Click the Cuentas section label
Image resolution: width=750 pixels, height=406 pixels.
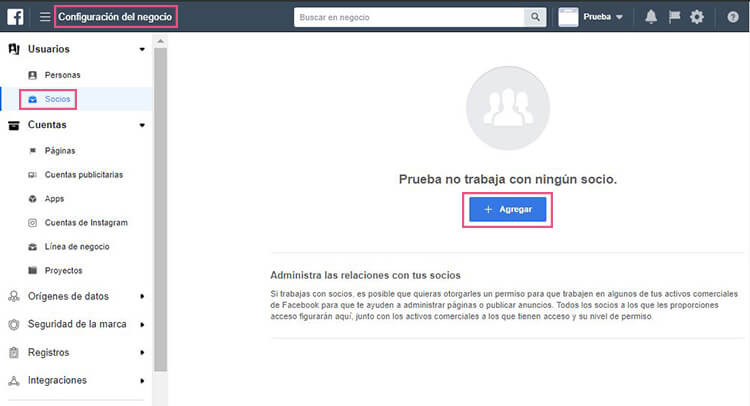[47, 125]
